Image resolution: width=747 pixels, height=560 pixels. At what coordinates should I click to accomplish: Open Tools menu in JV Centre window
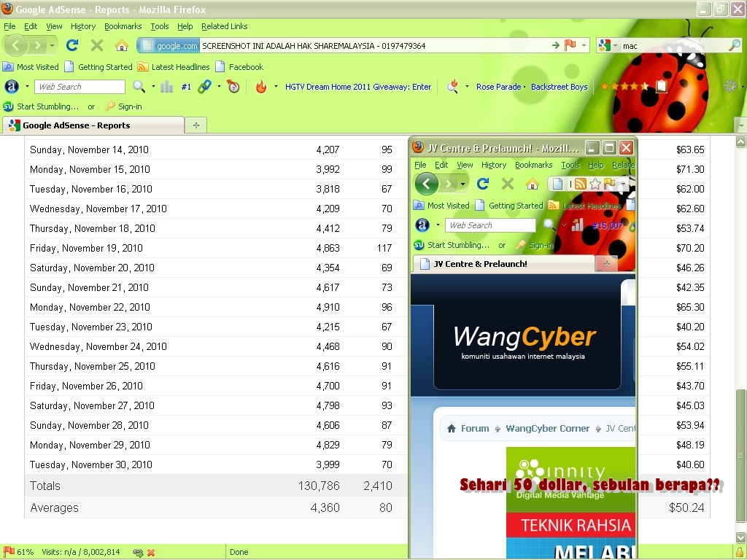tap(570, 165)
